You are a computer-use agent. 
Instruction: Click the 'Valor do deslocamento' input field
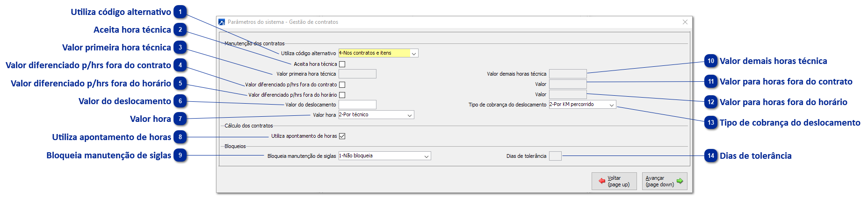coord(357,105)
